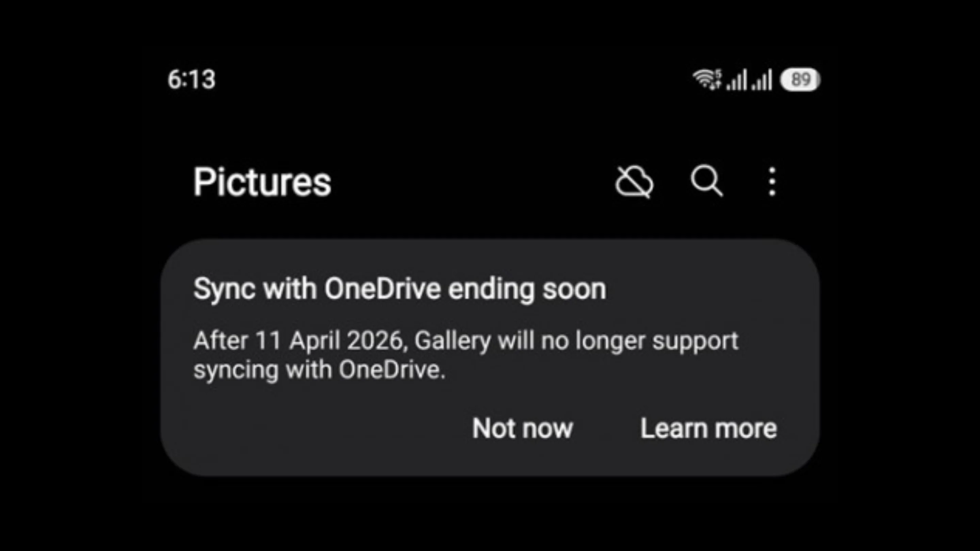Screen dimensions: 980x551
Task: Open search with the magnifying glass icon
Action: pyautogui.click(x=706, y=181)
